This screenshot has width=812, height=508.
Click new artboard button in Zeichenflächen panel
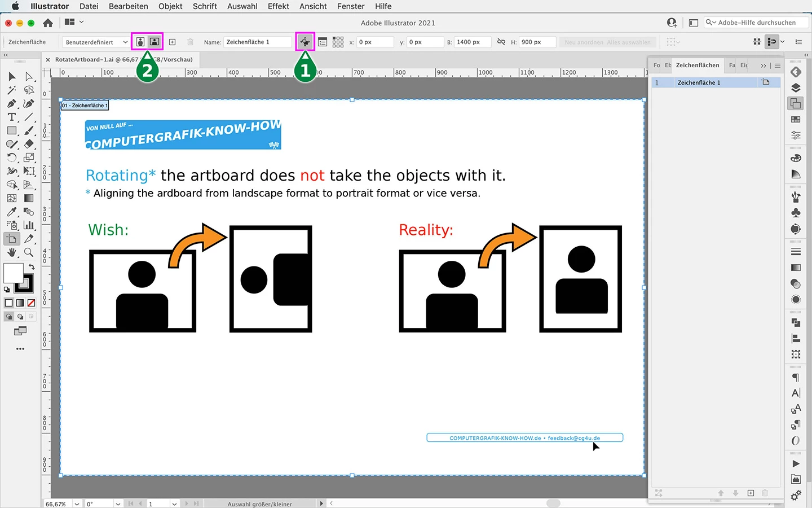click(x=751, y=493)
